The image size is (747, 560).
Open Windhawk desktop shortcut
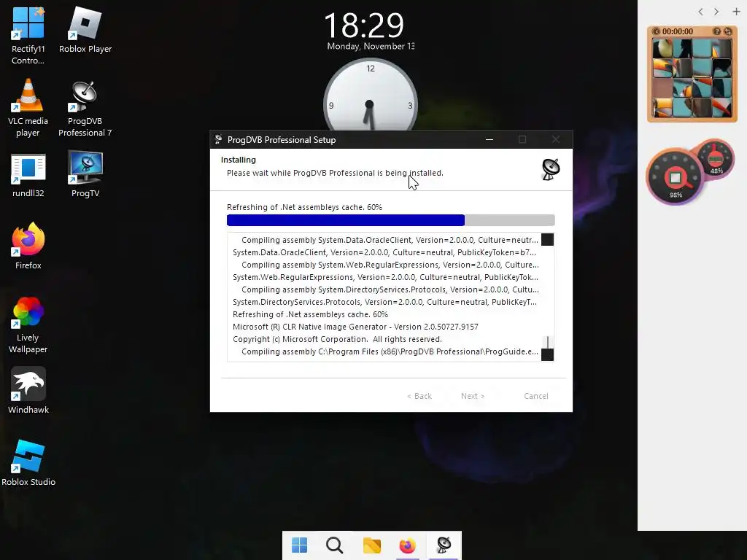point(28,390)
